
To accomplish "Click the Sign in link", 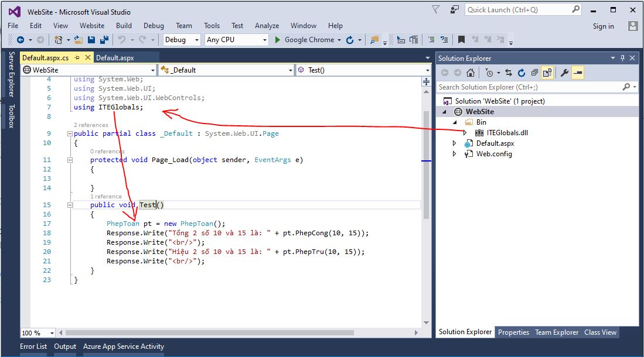I will (604, 26).
